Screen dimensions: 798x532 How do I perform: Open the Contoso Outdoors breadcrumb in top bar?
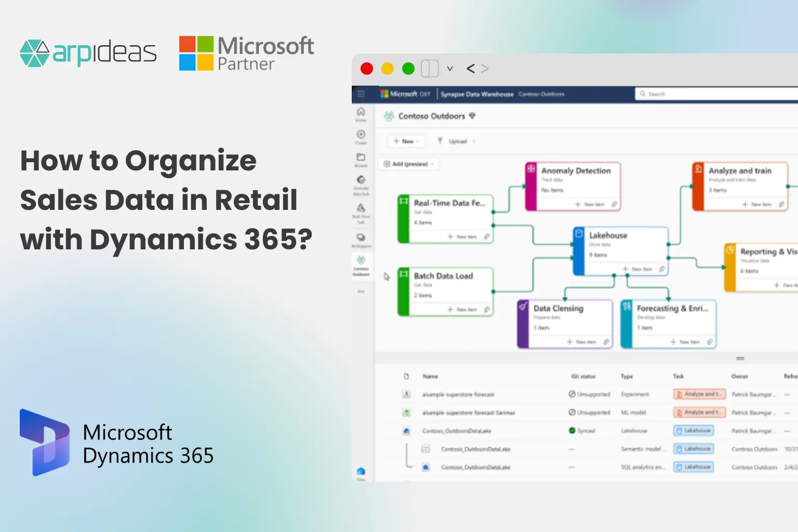[x=540, y=94]
